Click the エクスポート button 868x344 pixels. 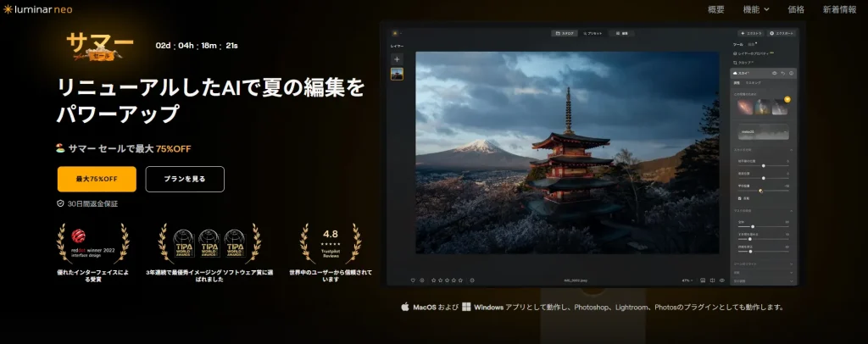coord(782,33)
